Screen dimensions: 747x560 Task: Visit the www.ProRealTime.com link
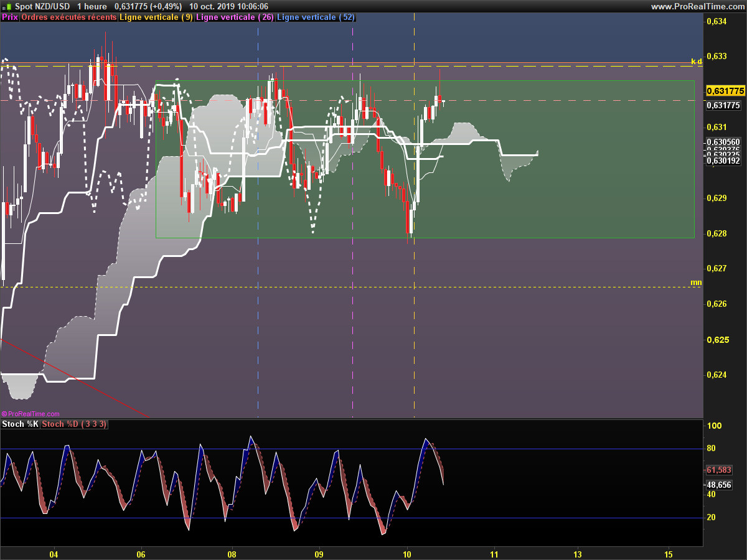pyautogui.click(x=697, y=6)
